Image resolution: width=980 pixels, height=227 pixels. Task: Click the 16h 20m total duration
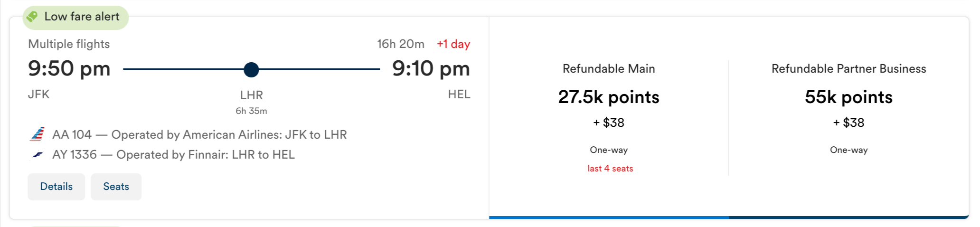[401, 44]
